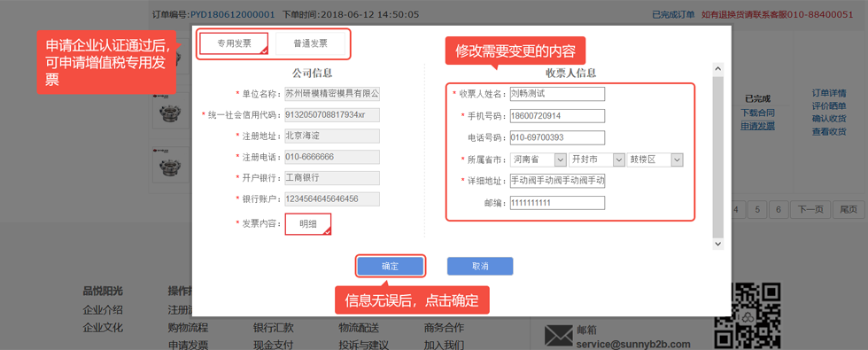Click the 确认收货 link
Viewport: 868px width, 350px height.
[x=829, y=119]
